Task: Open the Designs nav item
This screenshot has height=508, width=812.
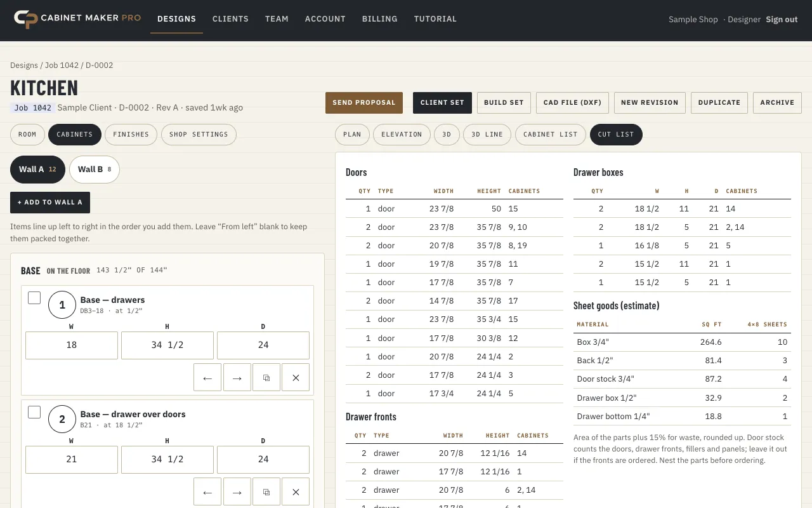Action: tap(176, 19)
